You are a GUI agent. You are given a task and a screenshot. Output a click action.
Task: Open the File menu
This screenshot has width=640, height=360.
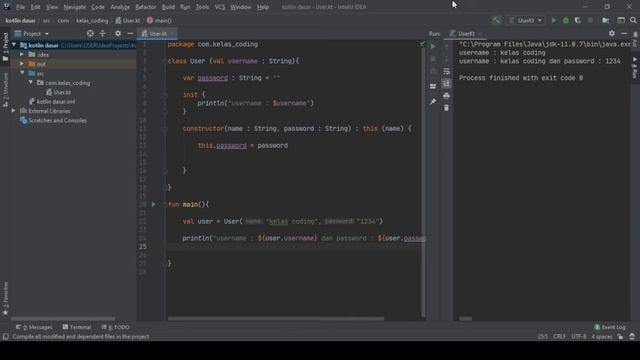[20, 7]
